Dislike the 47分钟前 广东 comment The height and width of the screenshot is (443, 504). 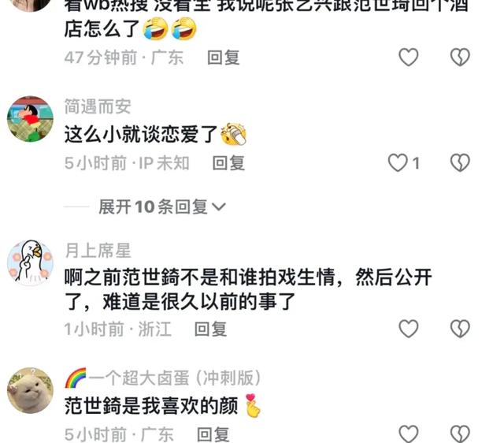pyautogui.click(x=460, y=58)
